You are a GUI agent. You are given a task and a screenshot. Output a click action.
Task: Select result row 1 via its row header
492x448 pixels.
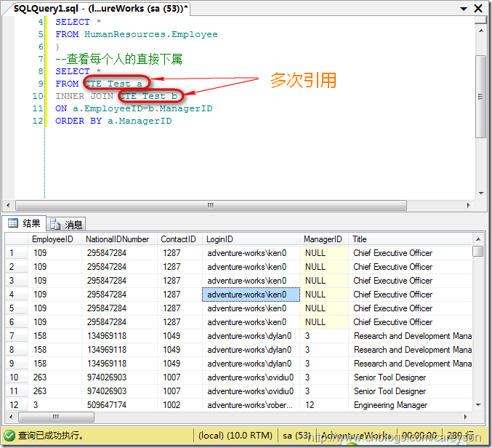[16, 253]
